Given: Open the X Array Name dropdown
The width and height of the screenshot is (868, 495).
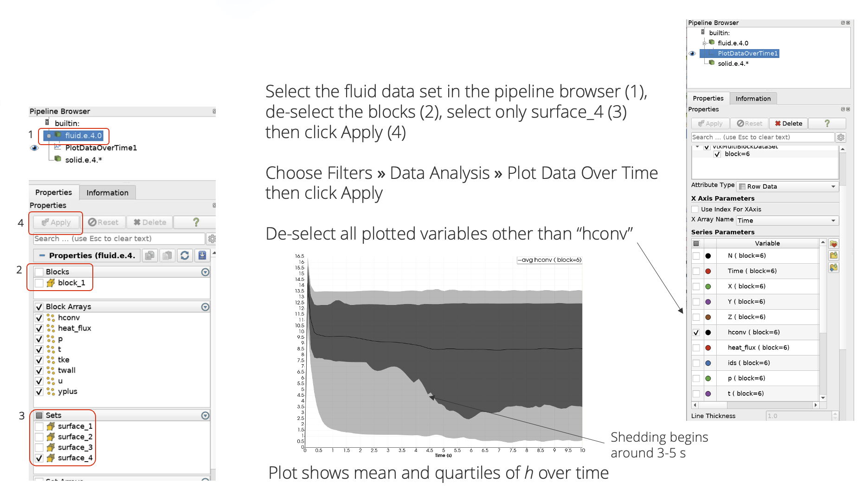Looking at the screenshot, I should [788, 221].
